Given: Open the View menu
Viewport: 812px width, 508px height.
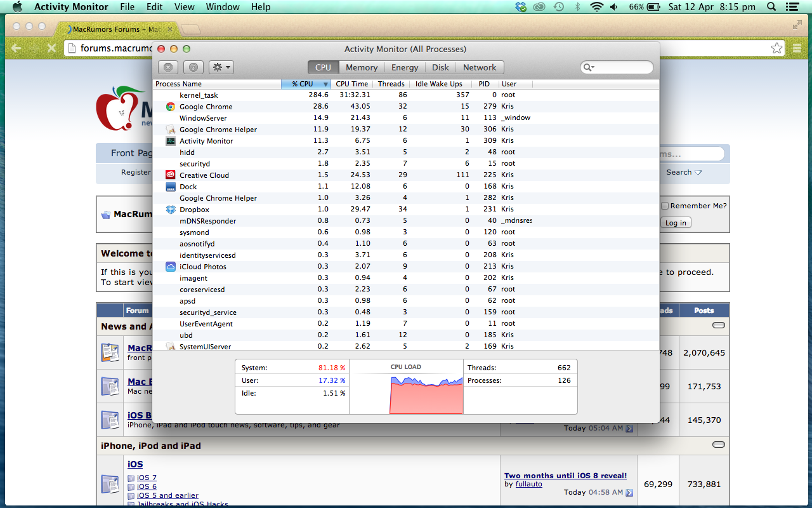Looking at the screenshot, I should click(x=185, y=7).
